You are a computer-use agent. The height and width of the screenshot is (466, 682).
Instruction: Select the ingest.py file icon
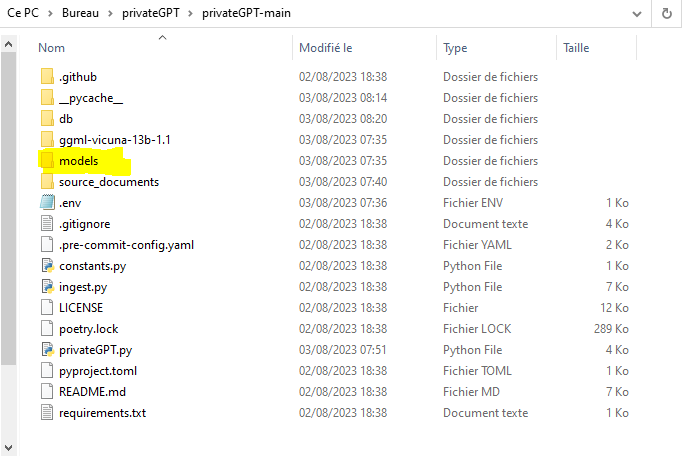(47, 287)
